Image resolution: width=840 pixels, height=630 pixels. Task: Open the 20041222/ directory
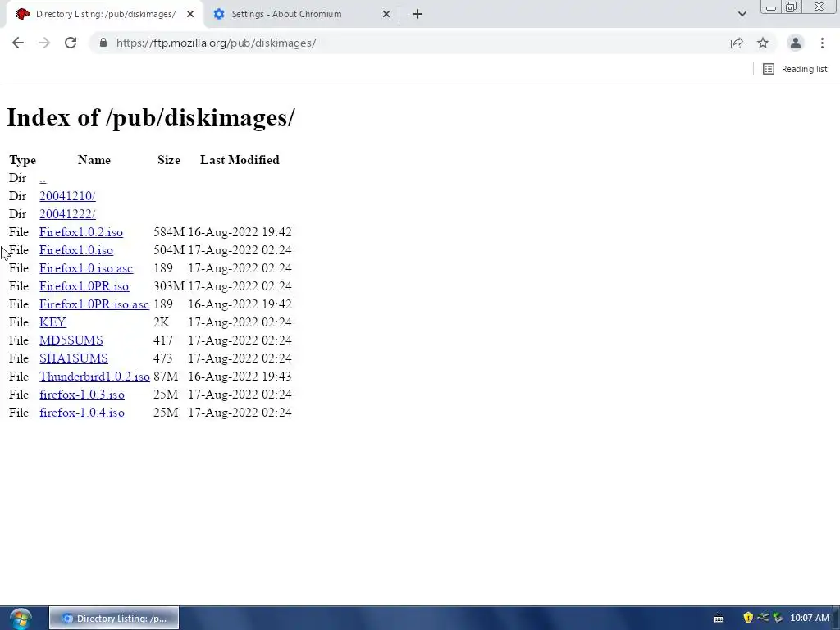pos(67,214)
